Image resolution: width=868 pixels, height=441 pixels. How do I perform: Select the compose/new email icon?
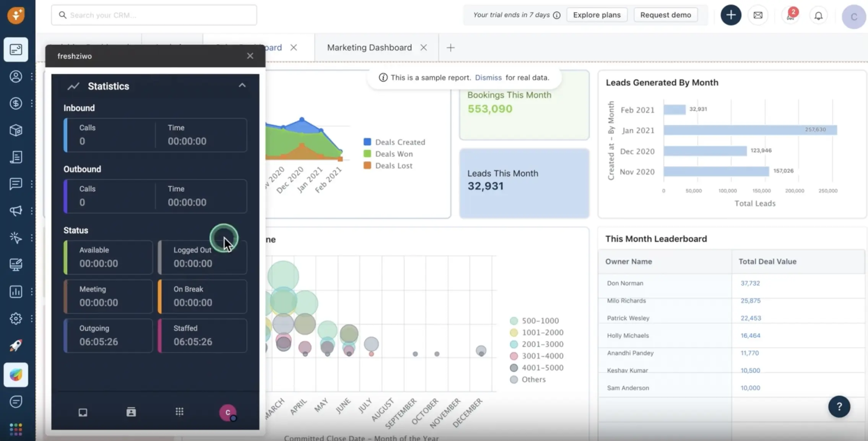coord(758,15)
